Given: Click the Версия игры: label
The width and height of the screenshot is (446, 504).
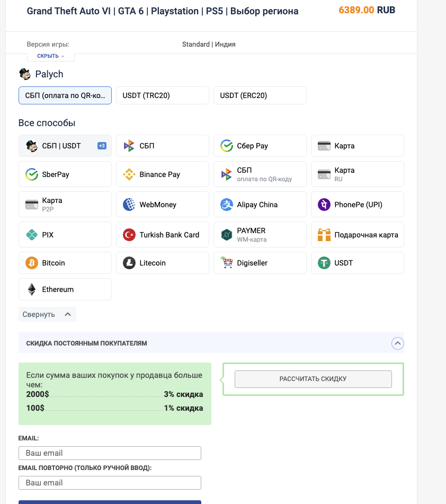Looking at the screenshot, I should 48,45.
